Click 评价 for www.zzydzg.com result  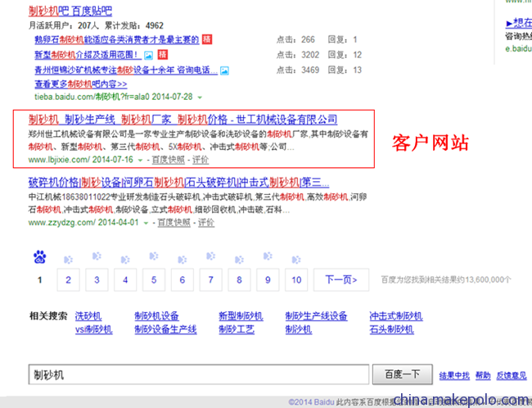coord(206,223)
